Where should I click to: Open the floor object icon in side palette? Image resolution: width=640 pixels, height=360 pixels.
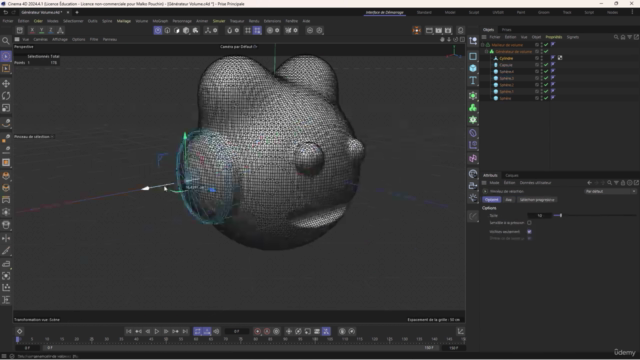point(473,174)
